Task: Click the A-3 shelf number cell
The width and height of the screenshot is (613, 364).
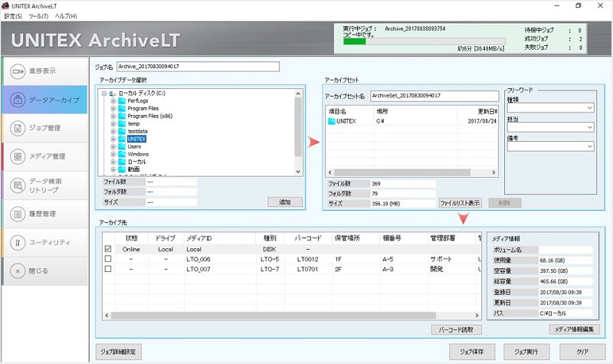Action: pyautogui.click(x=388, y=270)
